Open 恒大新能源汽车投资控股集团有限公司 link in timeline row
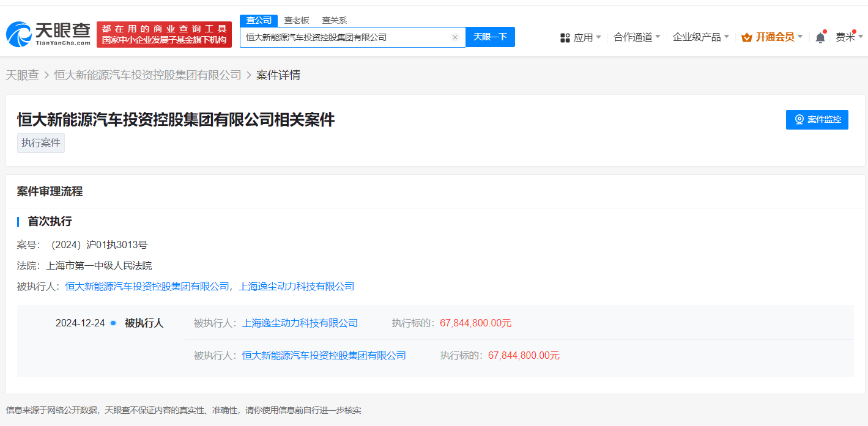868x426 pixels. (324, 355)
